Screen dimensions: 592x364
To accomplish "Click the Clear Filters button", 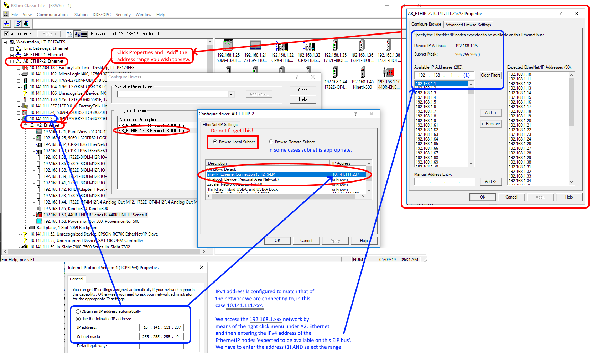I will coord(490,75).
